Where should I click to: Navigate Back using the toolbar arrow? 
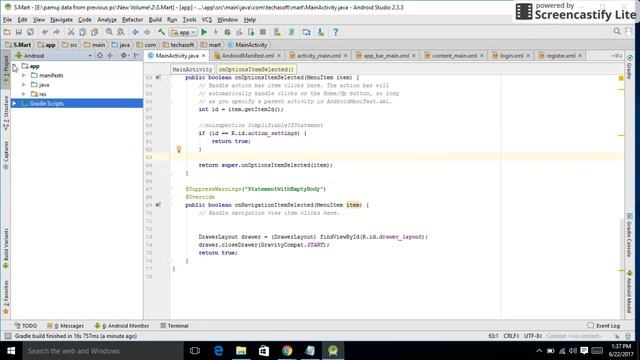coord(135,32)
